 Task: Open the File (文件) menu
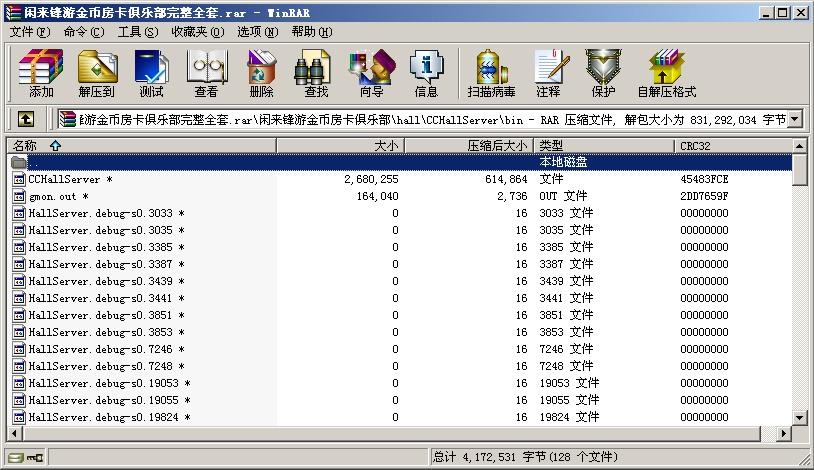click(29, 32)
